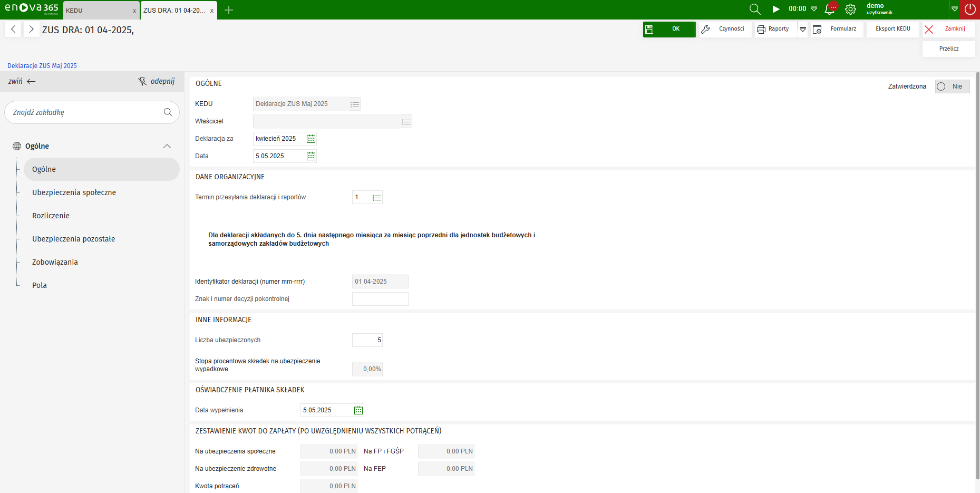Select Ubezpieczenia społeczne in sidebar

click(74, 192)
